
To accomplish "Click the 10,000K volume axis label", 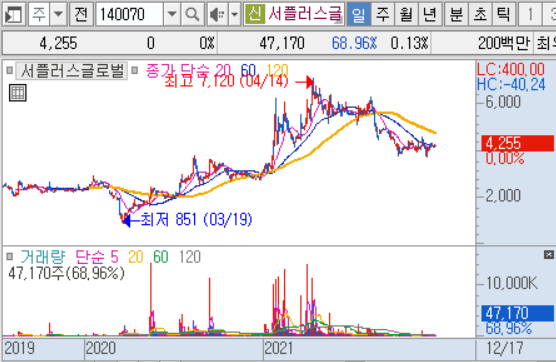I will [512, 283].
